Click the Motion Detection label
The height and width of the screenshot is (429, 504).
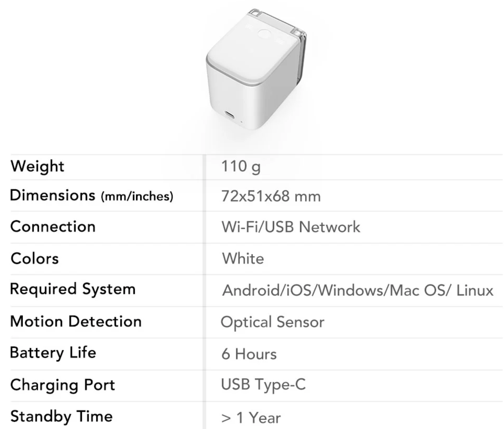[76, 321]
